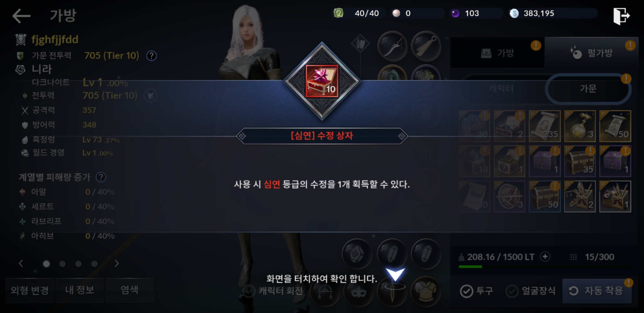
Task: Select the armor equipment slot icon
Action: click(426, 291)
